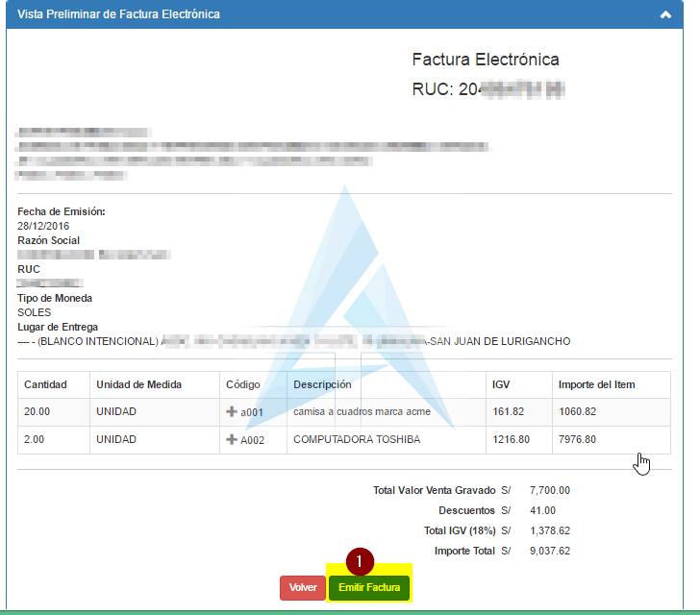Select the IGV column header

501,384
